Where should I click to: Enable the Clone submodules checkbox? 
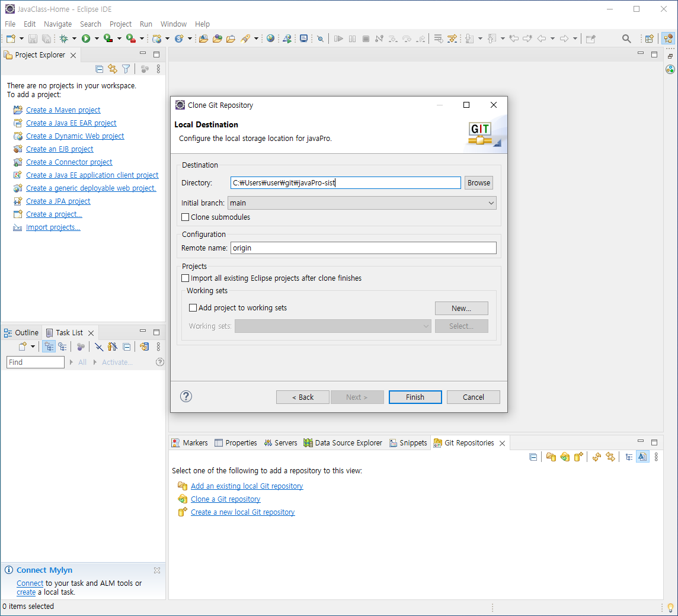(x=185, y=217)
